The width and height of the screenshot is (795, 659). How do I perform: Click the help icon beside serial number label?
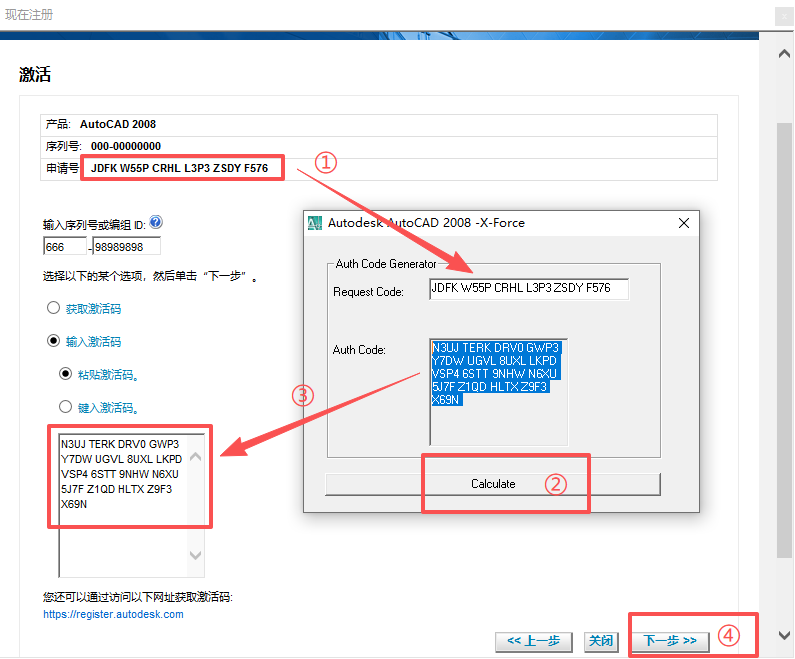[156, 222]
